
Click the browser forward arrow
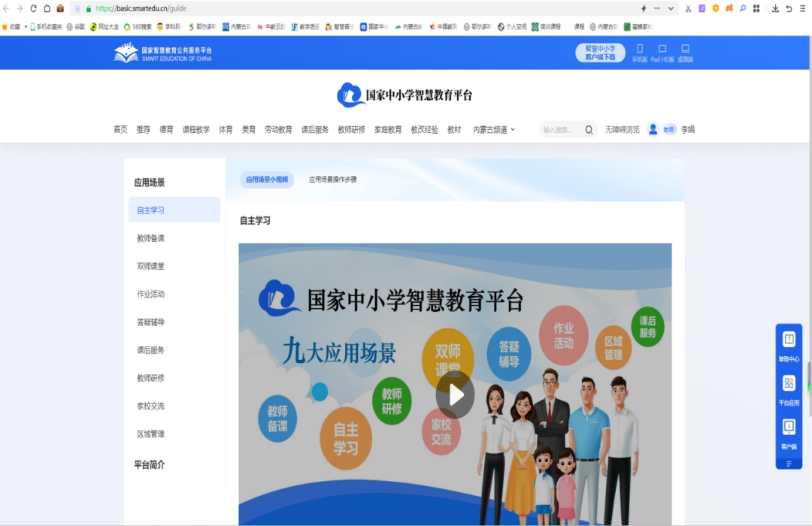tap(20, 8)
